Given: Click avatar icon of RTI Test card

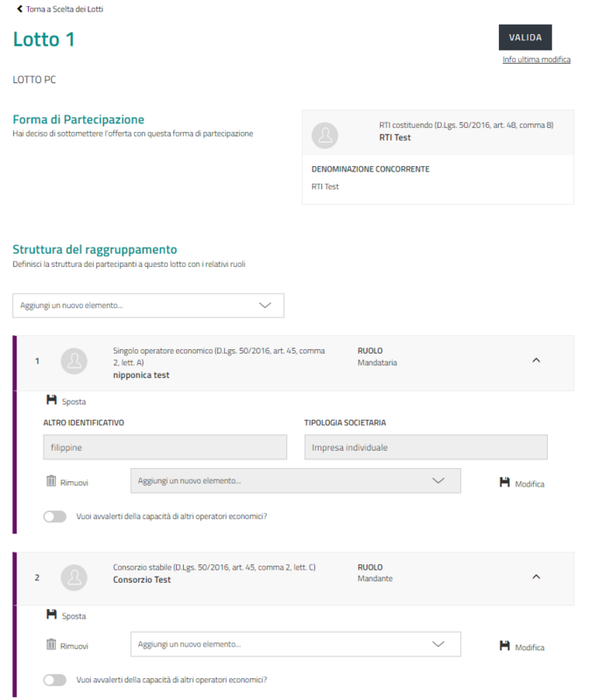Looking at the screenshot, I should (x=326, y=135).
